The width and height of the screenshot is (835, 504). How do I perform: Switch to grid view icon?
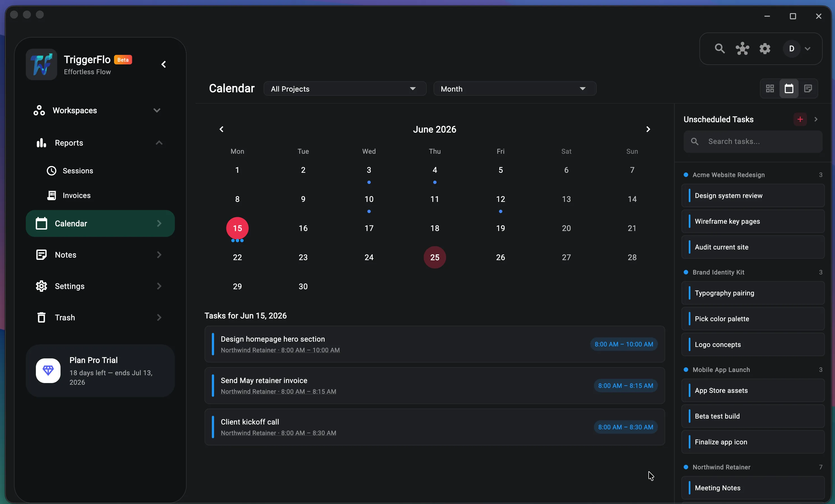pos(770,89)
